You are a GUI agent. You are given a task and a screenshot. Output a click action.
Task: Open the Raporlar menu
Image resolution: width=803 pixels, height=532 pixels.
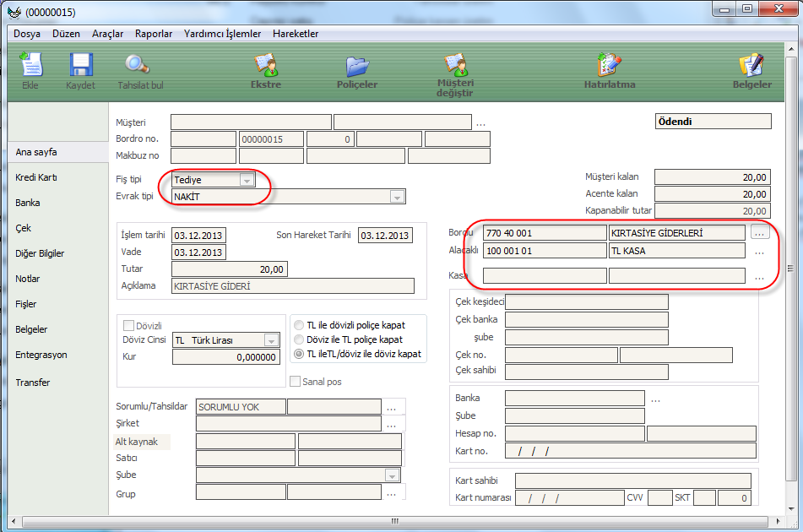[153, 34]
